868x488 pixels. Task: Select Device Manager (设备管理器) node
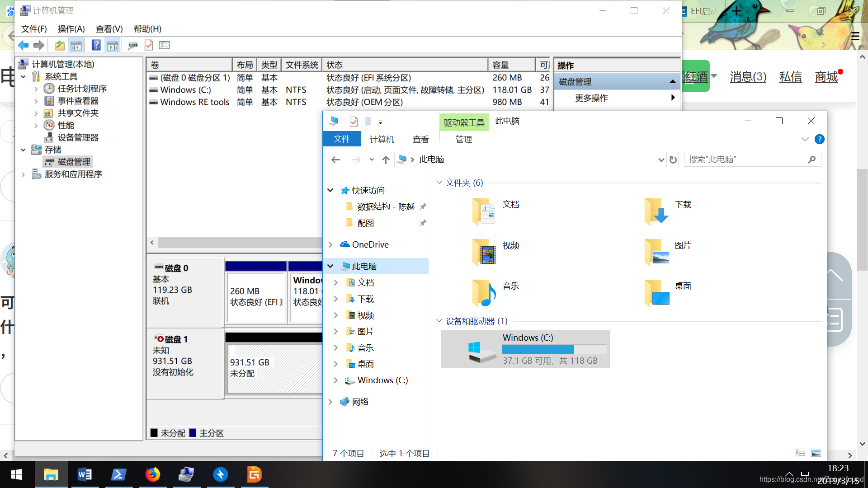tap(78, 137)
